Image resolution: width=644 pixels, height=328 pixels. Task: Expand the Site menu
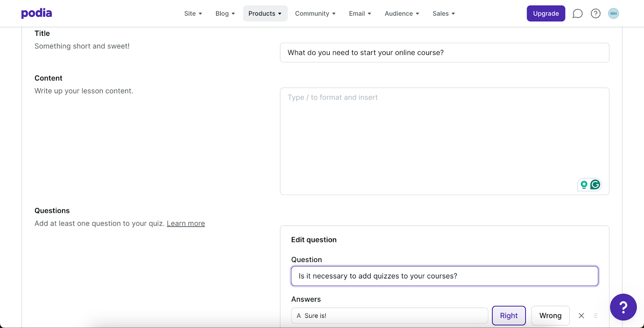click(x=193, y=14)
